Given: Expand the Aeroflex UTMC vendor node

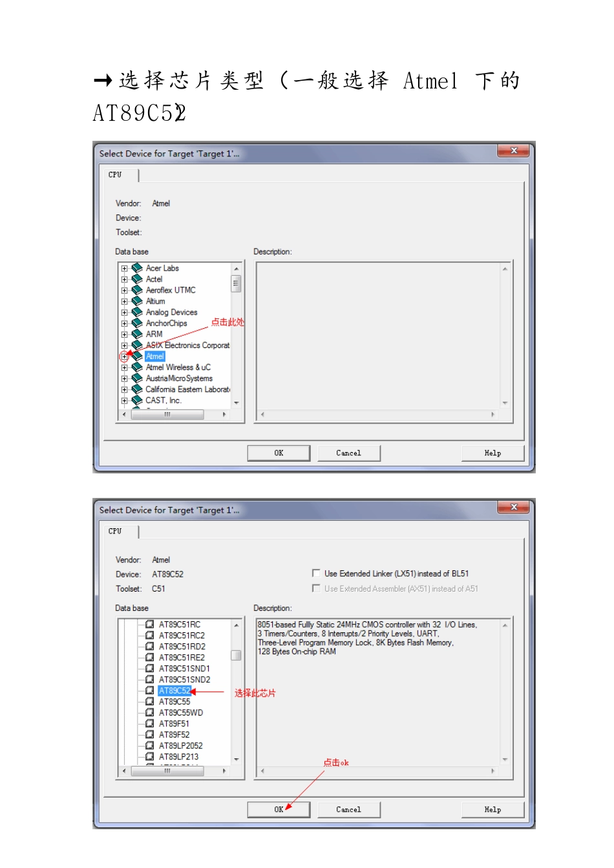Looking at the screenshot, I should 124,290.
